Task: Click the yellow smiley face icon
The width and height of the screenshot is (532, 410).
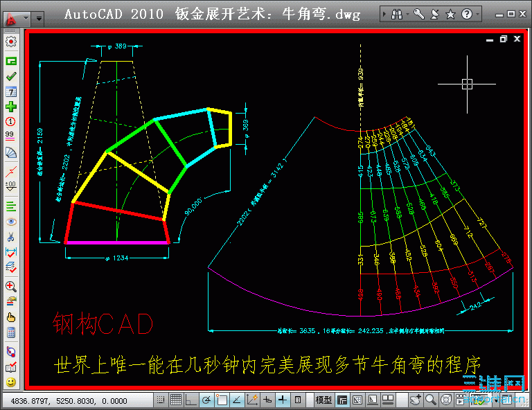Action: point(11,382)
